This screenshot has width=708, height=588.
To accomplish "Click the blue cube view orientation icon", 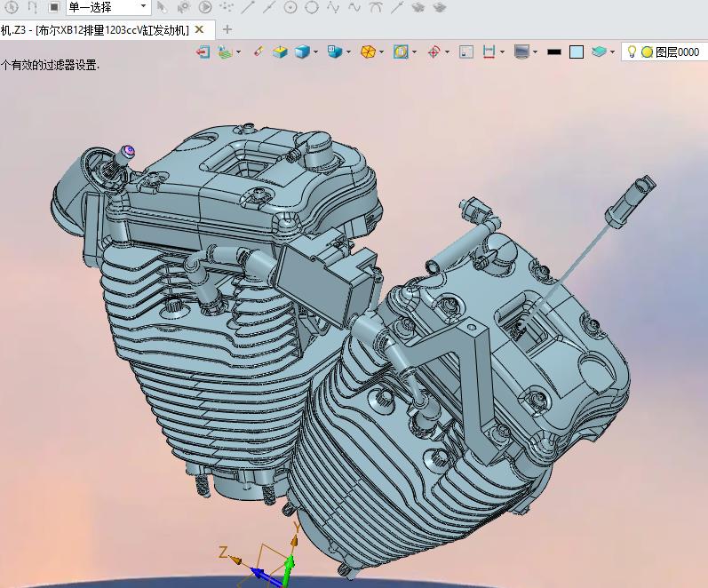I will (x=335, y=52).
